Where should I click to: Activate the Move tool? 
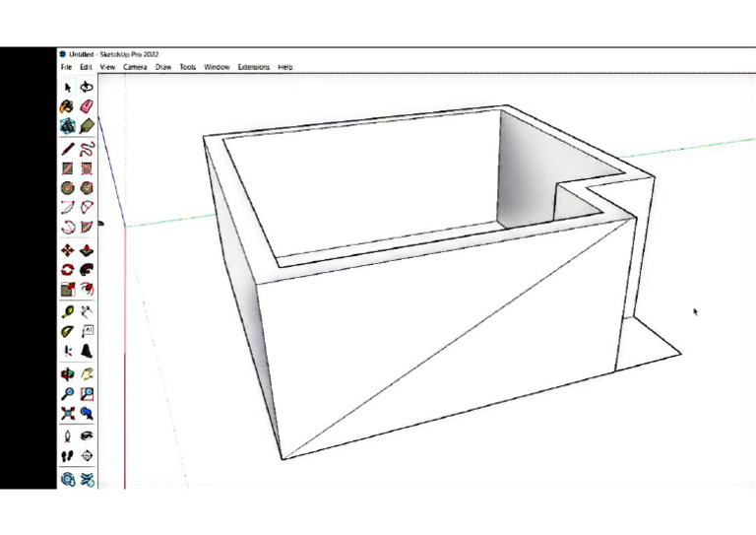pyautogui.click(x=68, y=250)
